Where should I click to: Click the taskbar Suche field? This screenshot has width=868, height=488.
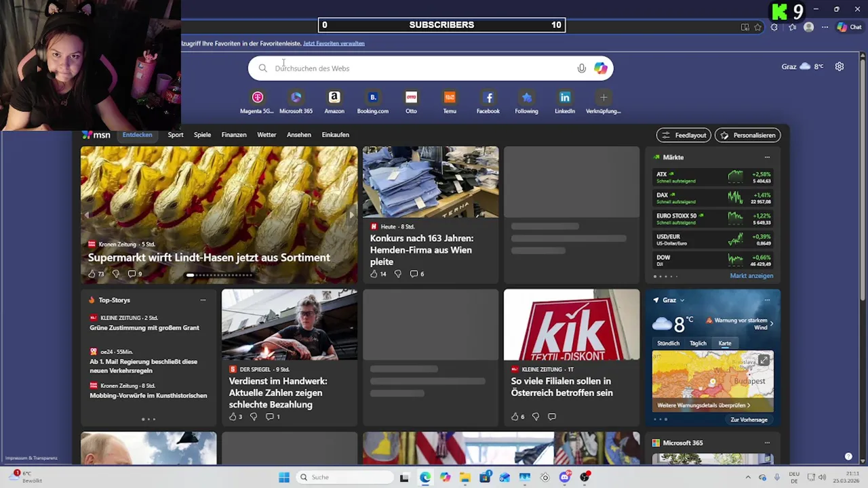point(345,477)
